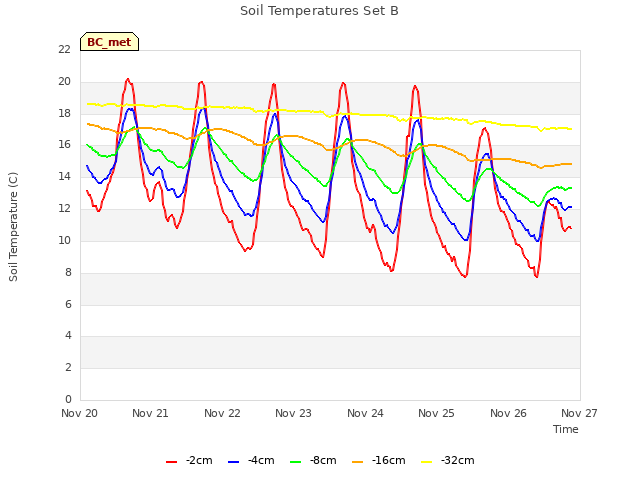Click the orange -16cm legend swatch
The image size is (640, 480).
point(357,462)
